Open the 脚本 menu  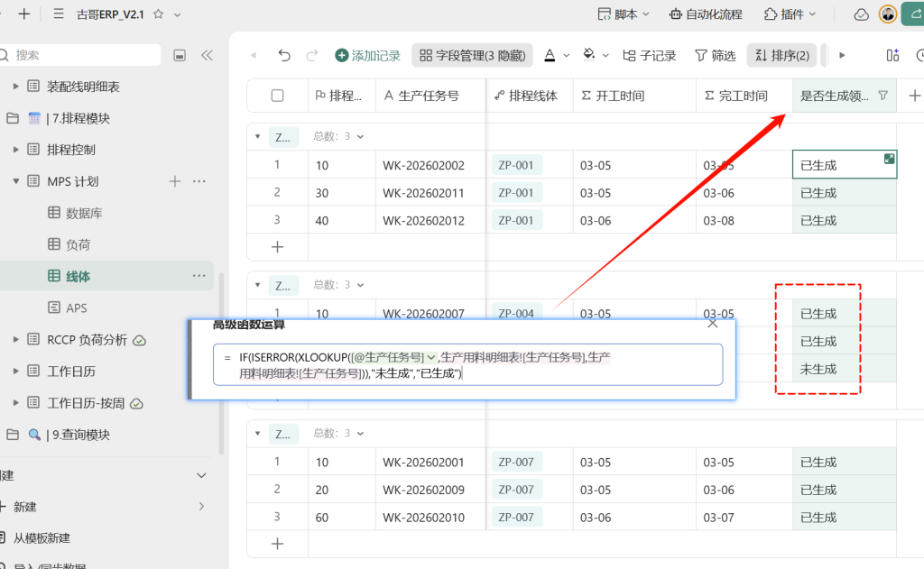pos(624,14)
